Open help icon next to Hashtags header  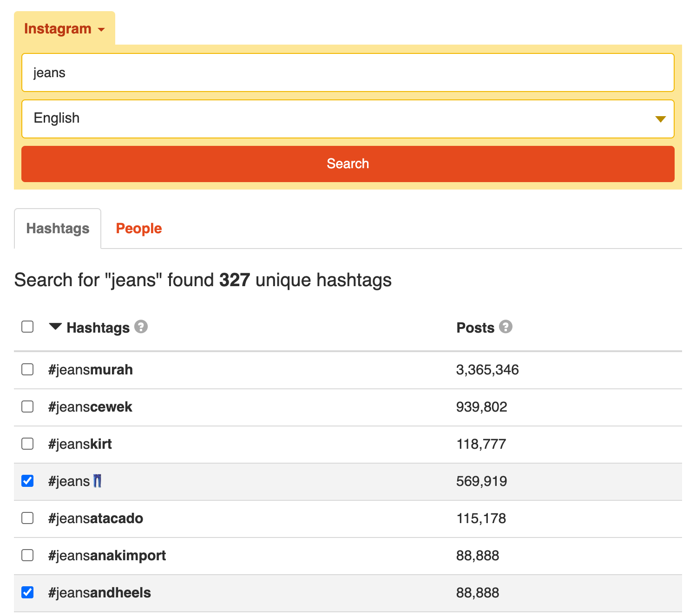click(x=141, y=327)
